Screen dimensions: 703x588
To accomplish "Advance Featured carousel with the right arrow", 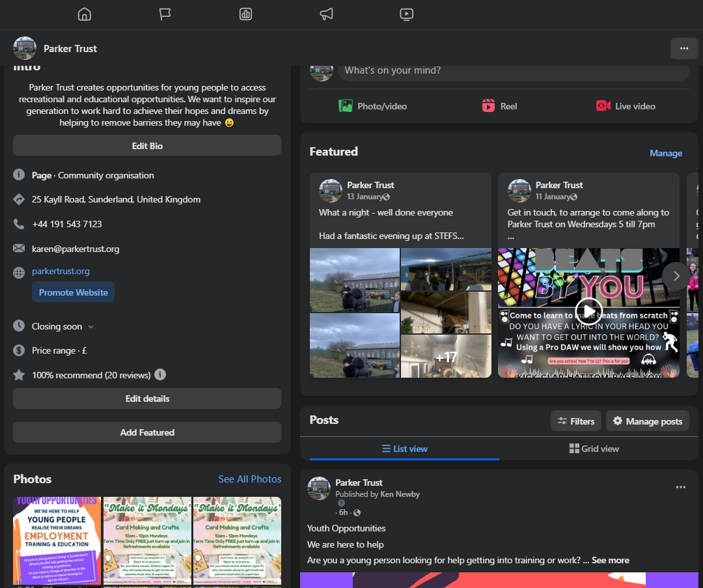I will [x=676, y=276].
